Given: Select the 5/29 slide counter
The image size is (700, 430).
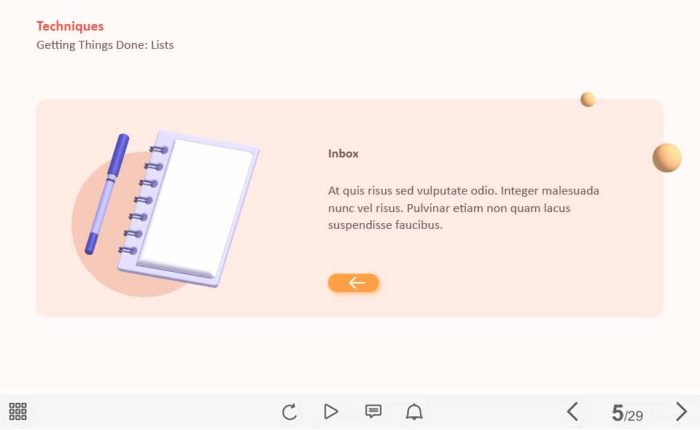Looking at the screenshot, I should point(627,413).
